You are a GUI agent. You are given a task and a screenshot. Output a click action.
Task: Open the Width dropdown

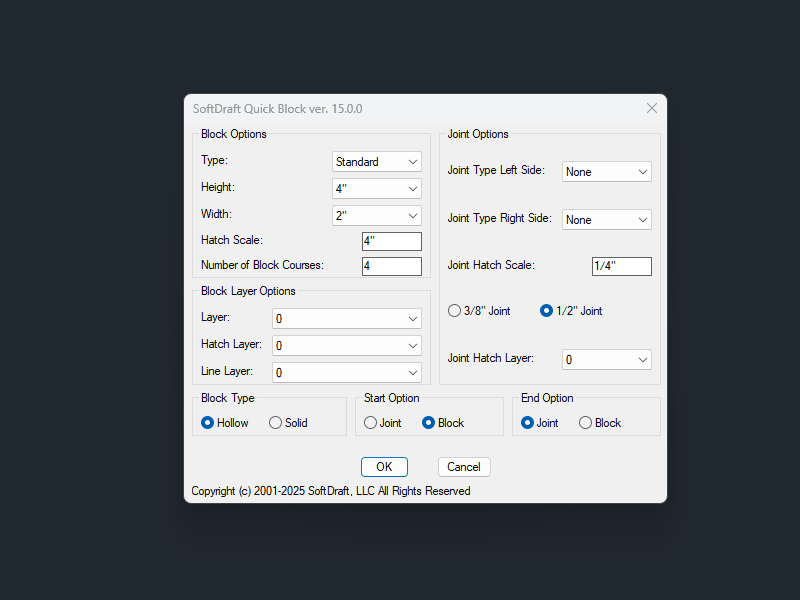coord(377,215)
